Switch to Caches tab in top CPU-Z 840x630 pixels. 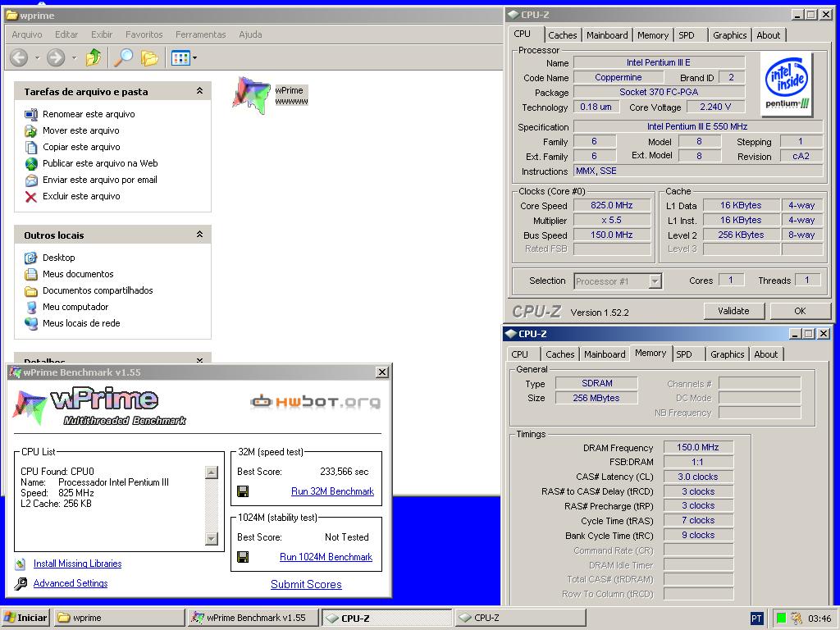pos(563,35)
